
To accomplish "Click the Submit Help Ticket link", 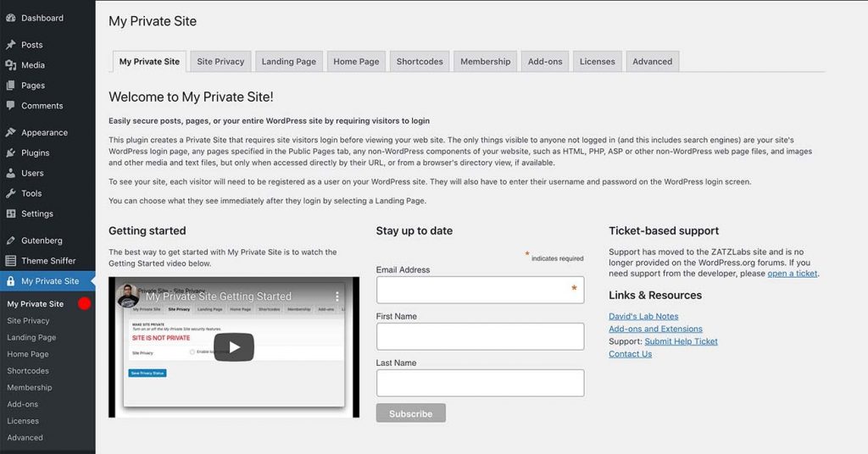I will 681,341.
